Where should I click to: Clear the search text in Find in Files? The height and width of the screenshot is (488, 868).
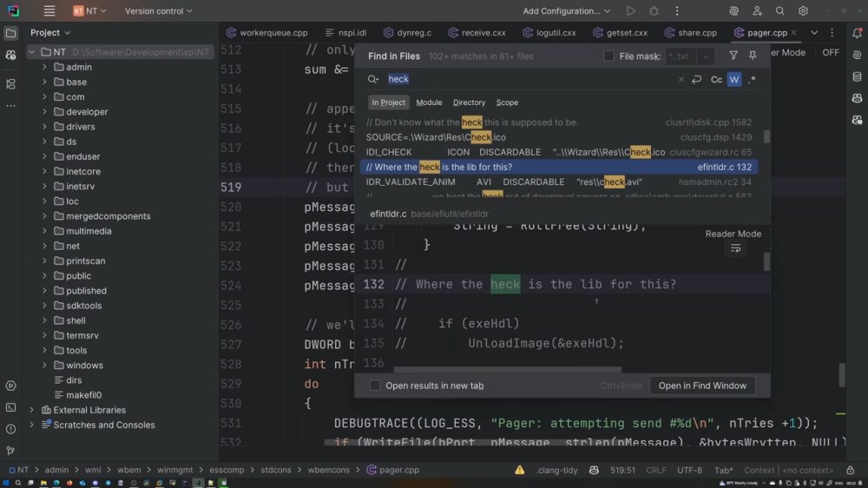[x=681, y=79]
